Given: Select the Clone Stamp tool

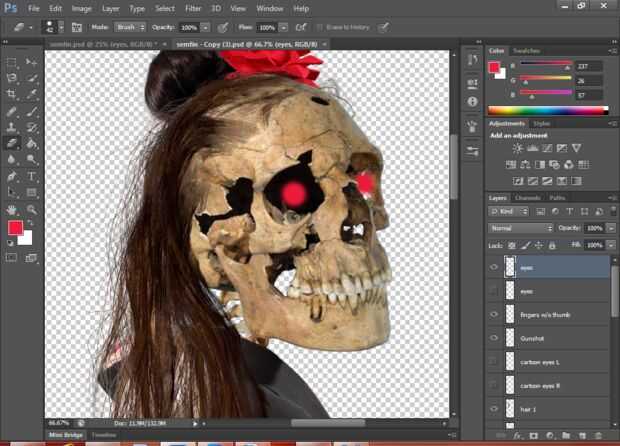Looking at the screenshot, I should (x=11, y=127).
